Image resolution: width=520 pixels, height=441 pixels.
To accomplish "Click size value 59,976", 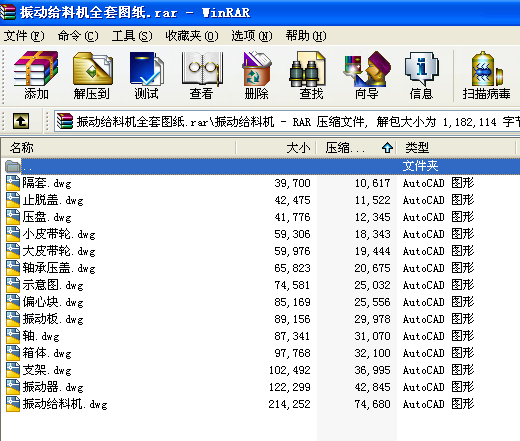I will click(x=292, y=251).
